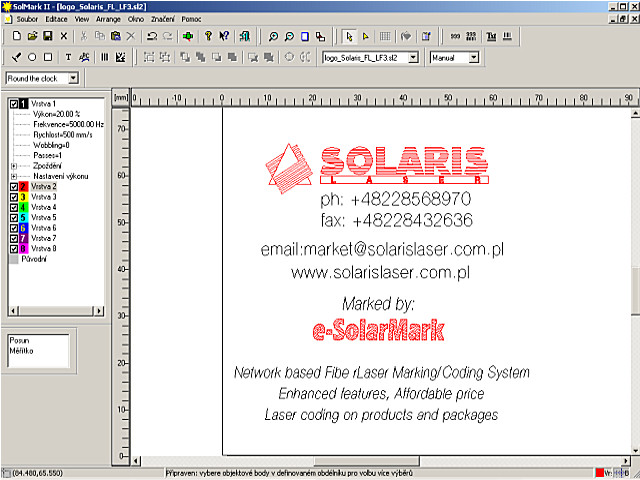This screenshot has width=640, height=480.
Task: Insert barcode with vertical bars icon
Action: click(104, 57)
